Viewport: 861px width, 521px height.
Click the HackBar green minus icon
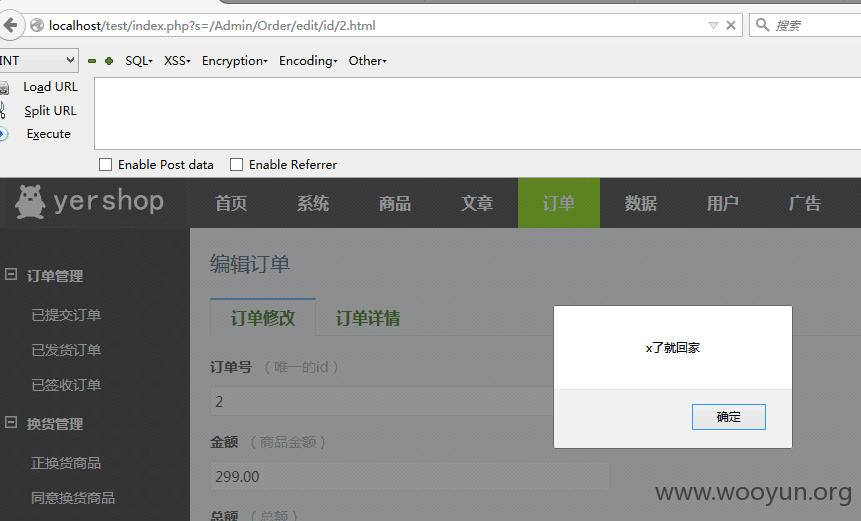click(x=92, y=61)
